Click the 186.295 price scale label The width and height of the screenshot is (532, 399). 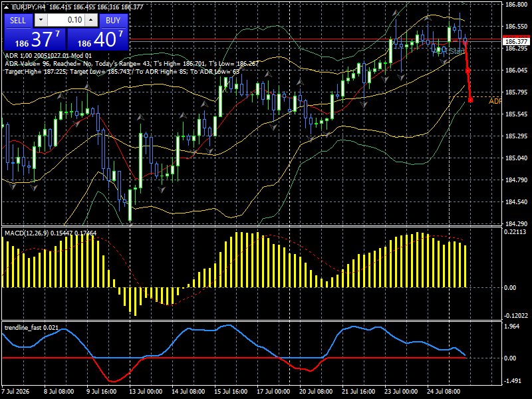tap(517, 48)
